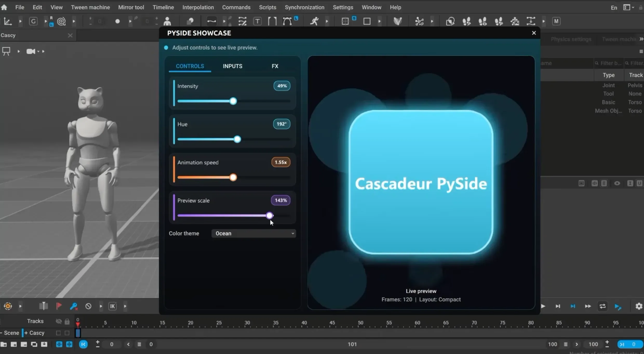Click the Preview scale slider handle
The height and width of the screenshot is (354, 644).
270,216
